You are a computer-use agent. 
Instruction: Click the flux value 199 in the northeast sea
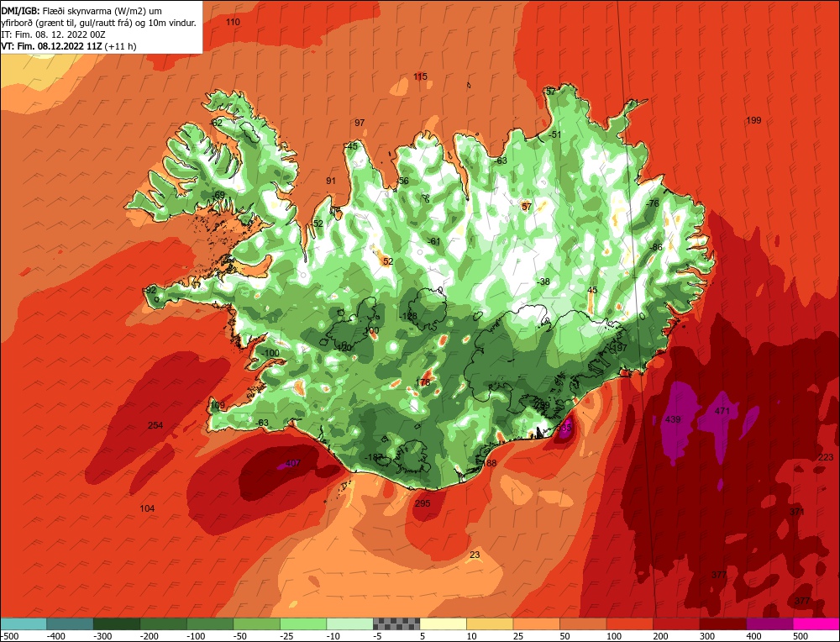(753, 120)
